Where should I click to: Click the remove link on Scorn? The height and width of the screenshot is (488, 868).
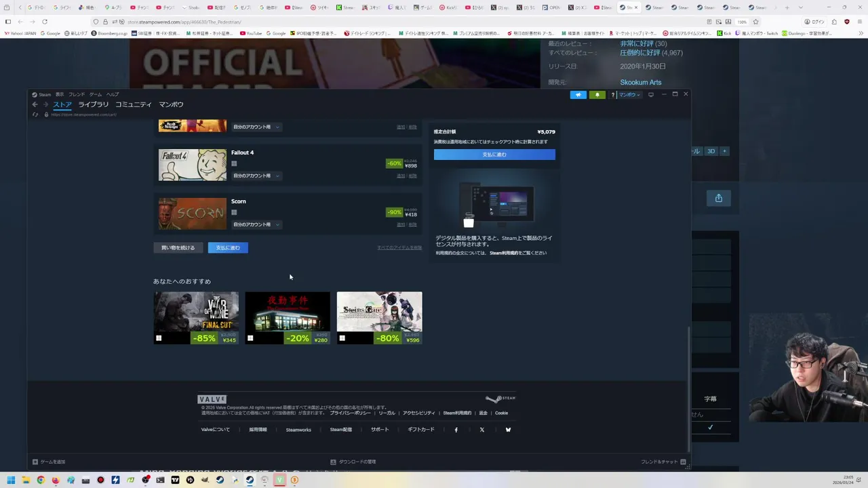tap(413, 225)
